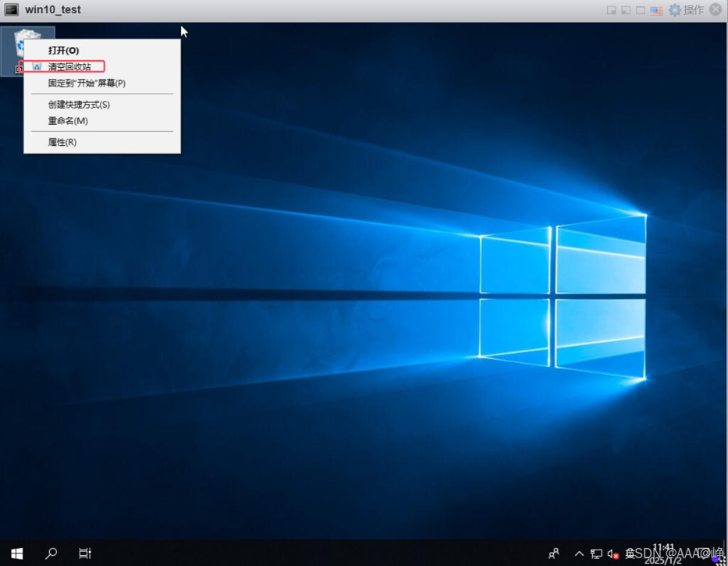Select 清空回收站 in the context menu
The image size is (728, 566).
[102, 67]
